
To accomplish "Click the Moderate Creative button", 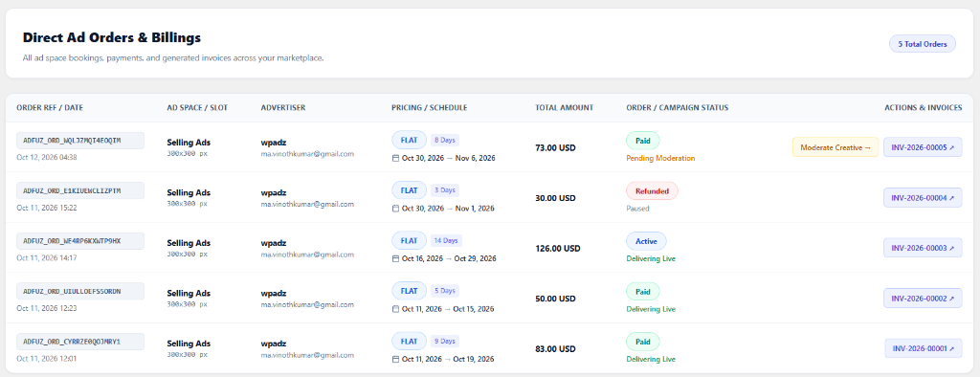I will point(835,147).
